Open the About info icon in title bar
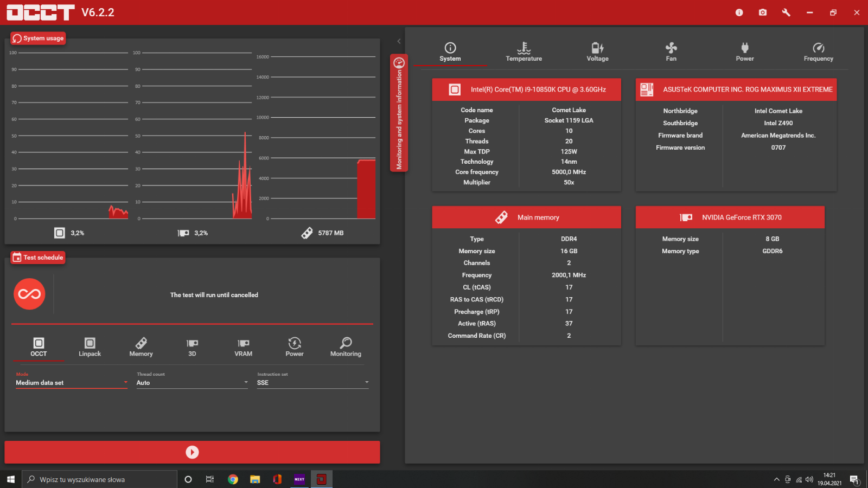This screenshot has height=488, width=868. 739,12
